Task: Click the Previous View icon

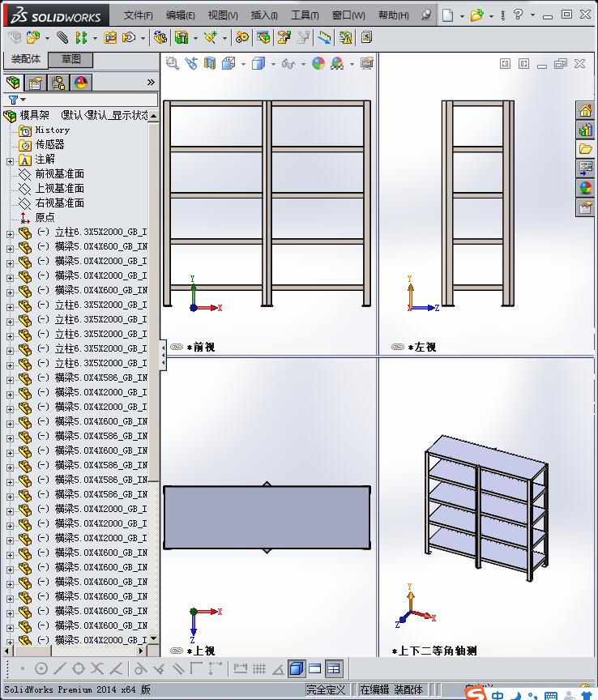Action: [x=191, y=63]
